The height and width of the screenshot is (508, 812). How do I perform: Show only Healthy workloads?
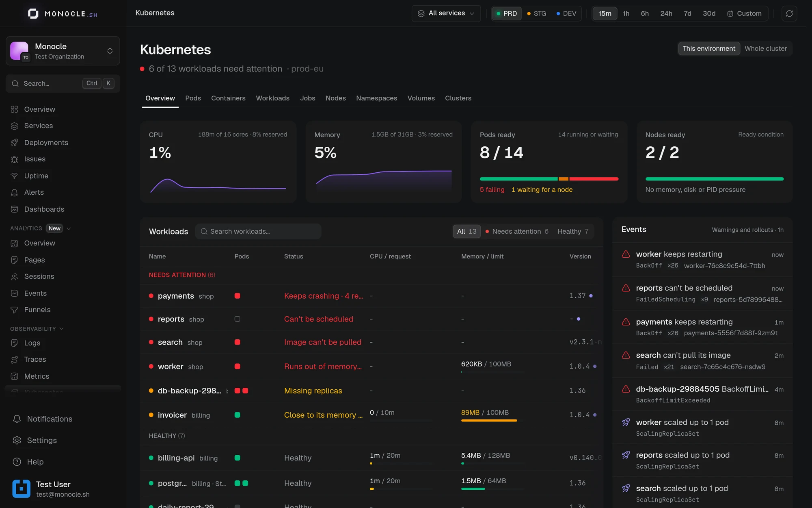(573, 232)
